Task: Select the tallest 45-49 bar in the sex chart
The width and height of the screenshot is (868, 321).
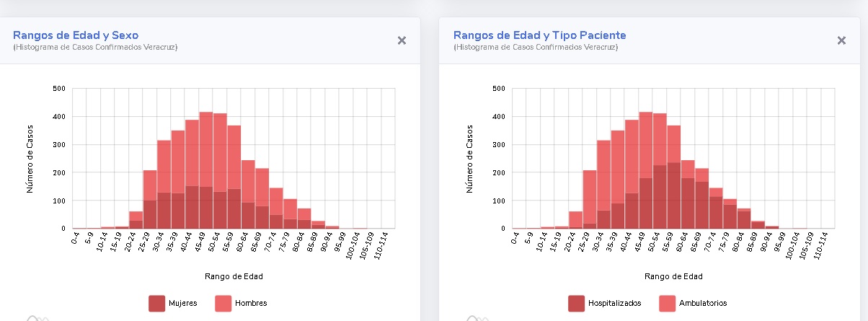Action: [206, 166]
